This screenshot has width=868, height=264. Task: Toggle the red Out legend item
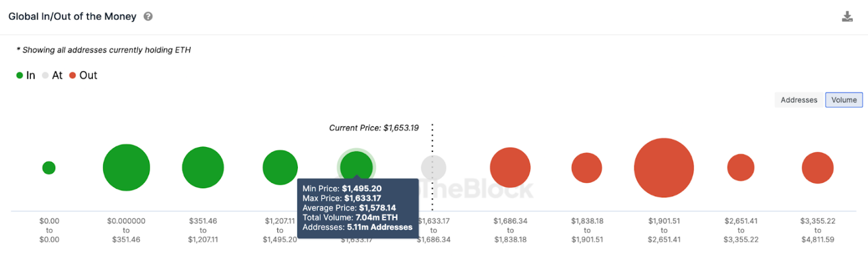(83, 76)
